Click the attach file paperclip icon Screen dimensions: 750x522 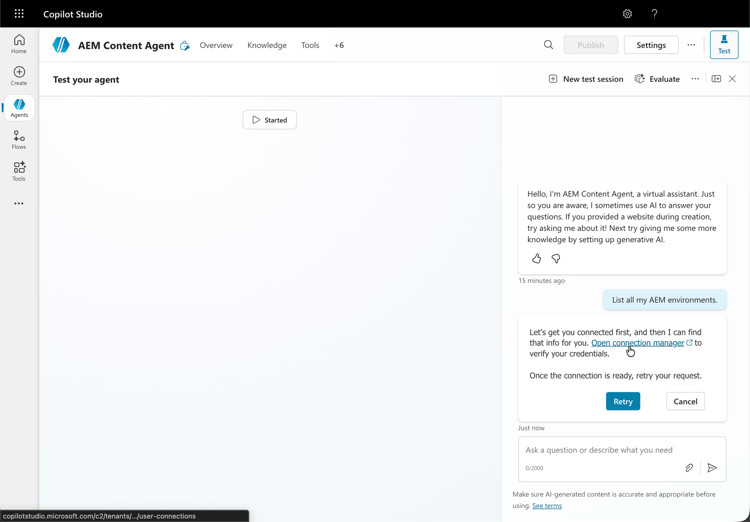689,468
